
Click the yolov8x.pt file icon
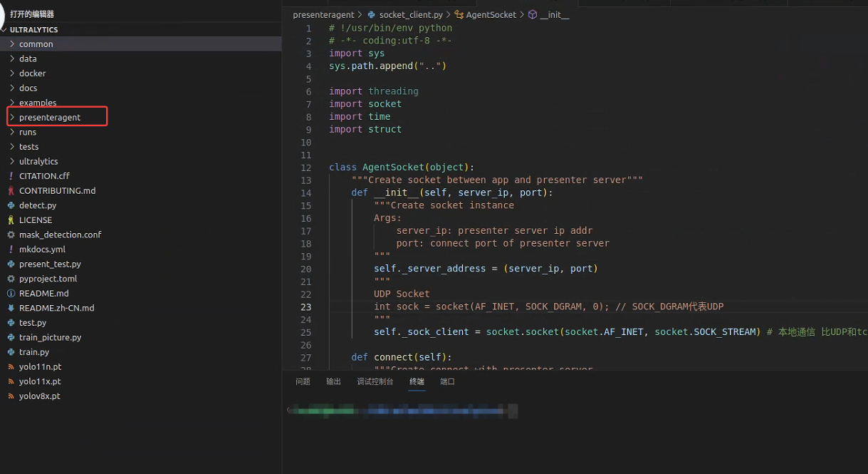[x=11, y=396]
